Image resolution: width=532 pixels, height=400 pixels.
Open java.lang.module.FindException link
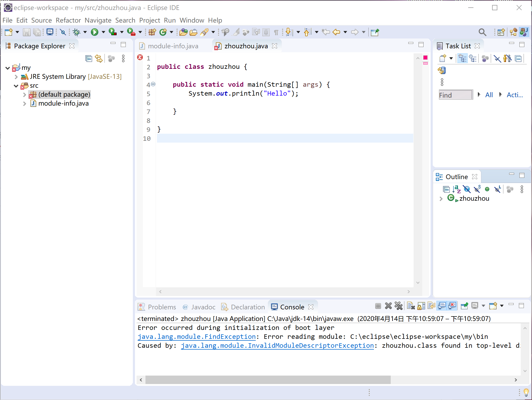(197, 336)
